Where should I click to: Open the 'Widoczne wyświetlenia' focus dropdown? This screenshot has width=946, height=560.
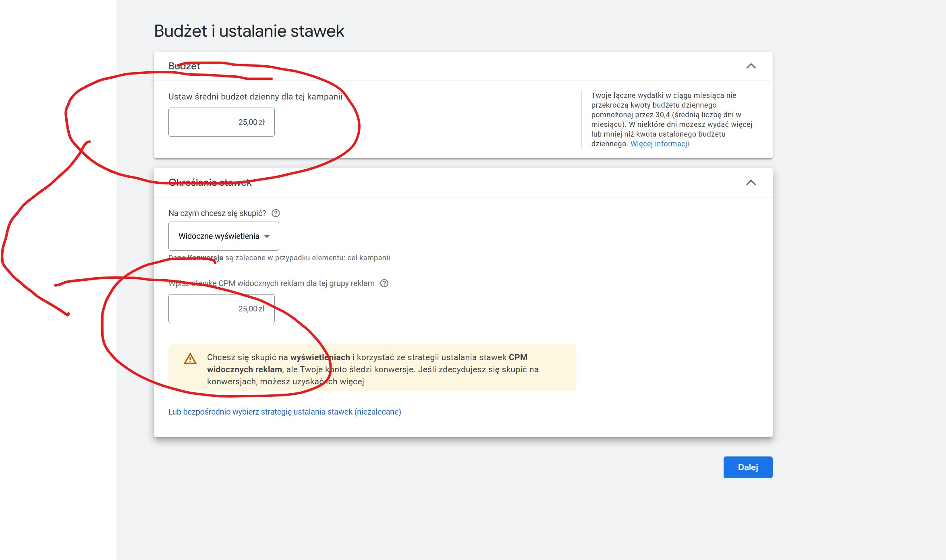219,236
